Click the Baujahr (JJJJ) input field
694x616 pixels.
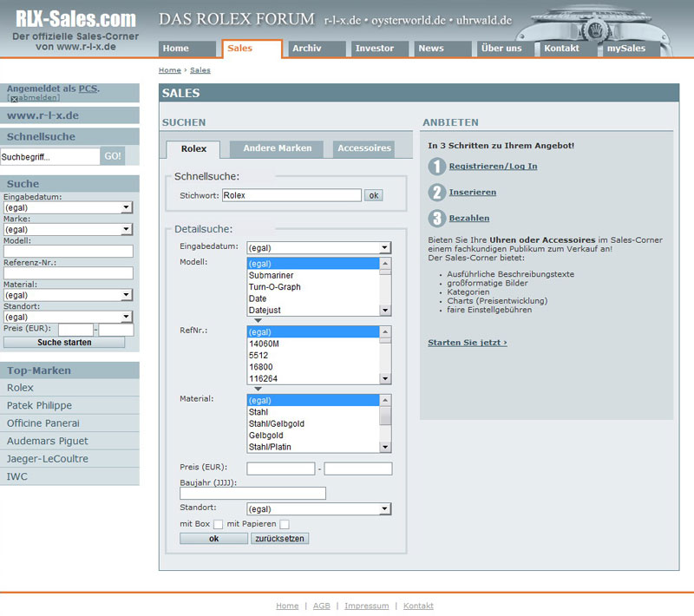pos(252,493)
